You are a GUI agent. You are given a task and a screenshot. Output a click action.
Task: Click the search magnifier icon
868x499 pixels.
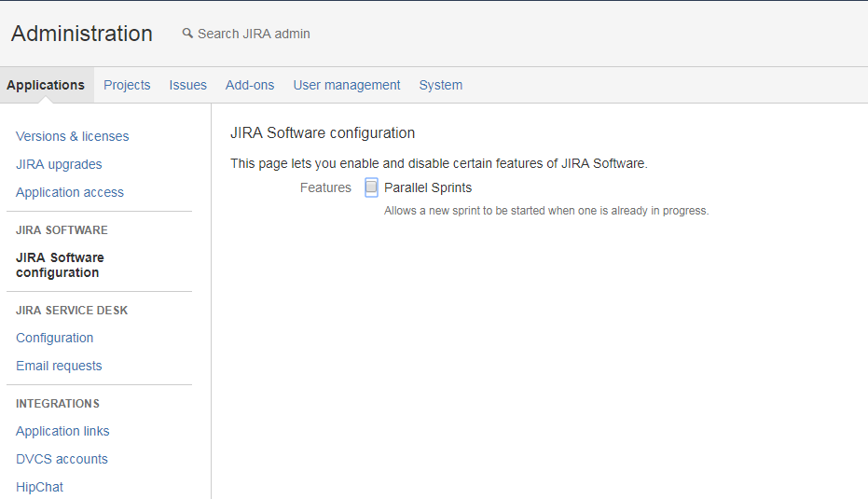[187, 34]
